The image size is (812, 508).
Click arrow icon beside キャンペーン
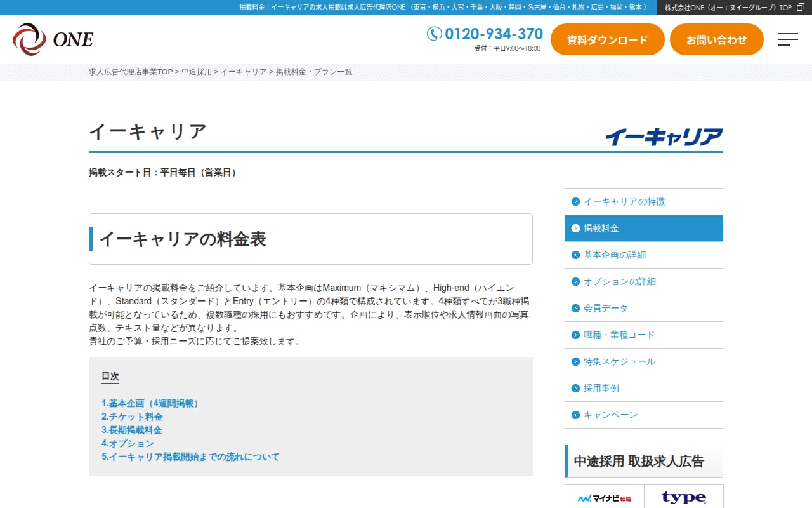(575, 415)
